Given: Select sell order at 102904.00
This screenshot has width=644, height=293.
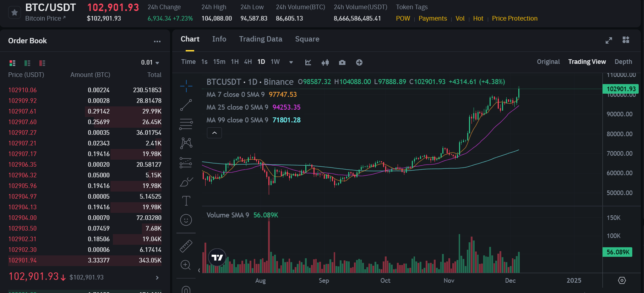Looking at the screenshot, I should point(85,218).
